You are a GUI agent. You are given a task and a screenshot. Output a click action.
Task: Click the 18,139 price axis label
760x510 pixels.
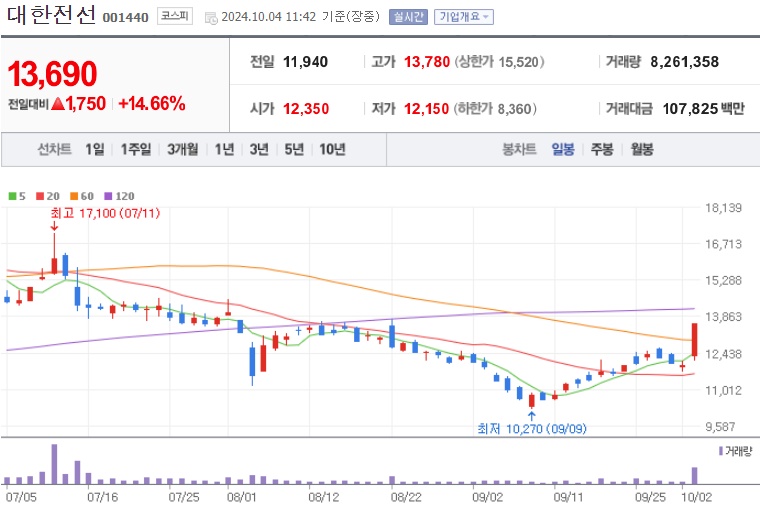click(x=723, y=208)
